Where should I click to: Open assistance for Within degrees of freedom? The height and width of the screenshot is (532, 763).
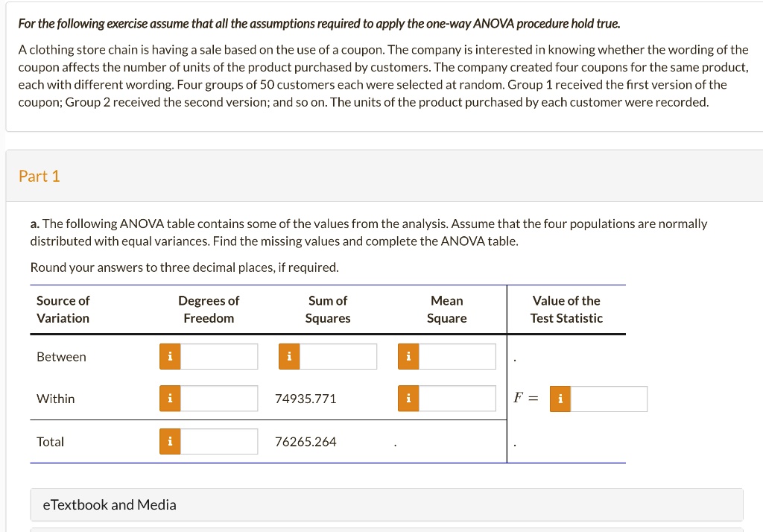pyautogui.click(x=169, y=399)
